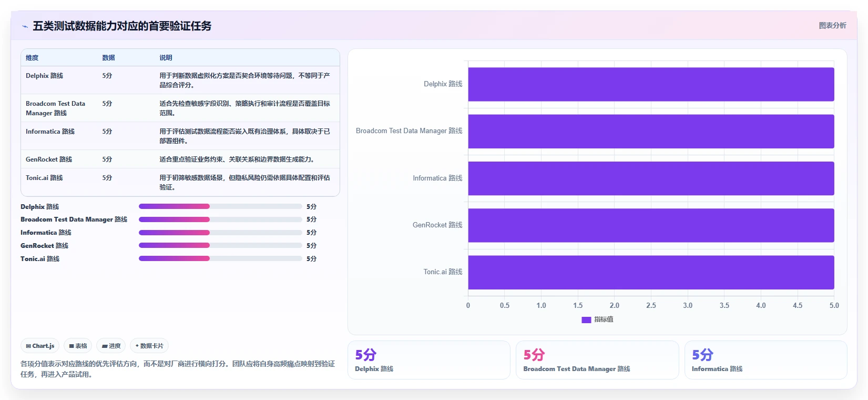This screenshot has width=868, height=400.
Task: Click the Tonic.ai 路线 progress bar
Action: pyautogui.click(x=220, y=258)
